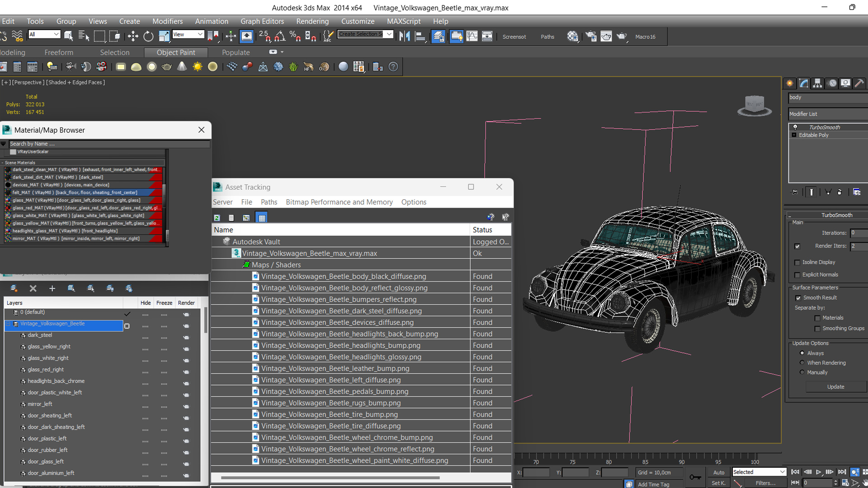Collapse Scene Materials group in browser
Viewport: 868px width, 488px height.
[3, 163]
